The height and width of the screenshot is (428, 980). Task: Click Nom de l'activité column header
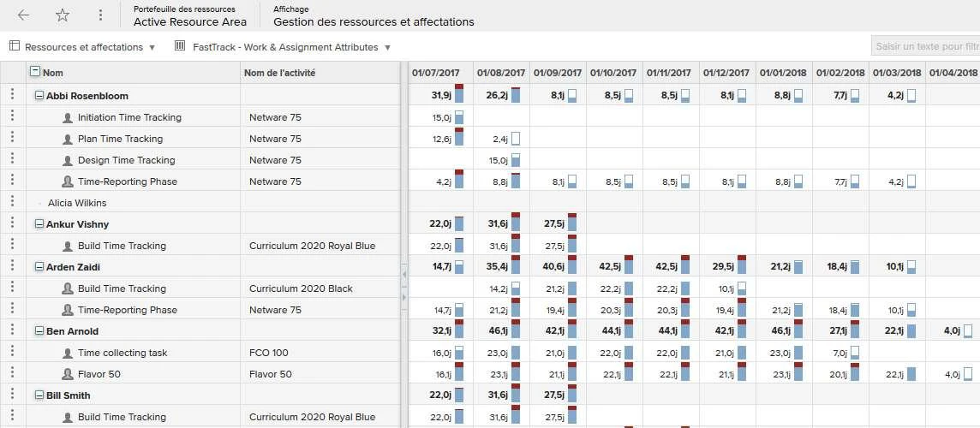tap(279, 73)
